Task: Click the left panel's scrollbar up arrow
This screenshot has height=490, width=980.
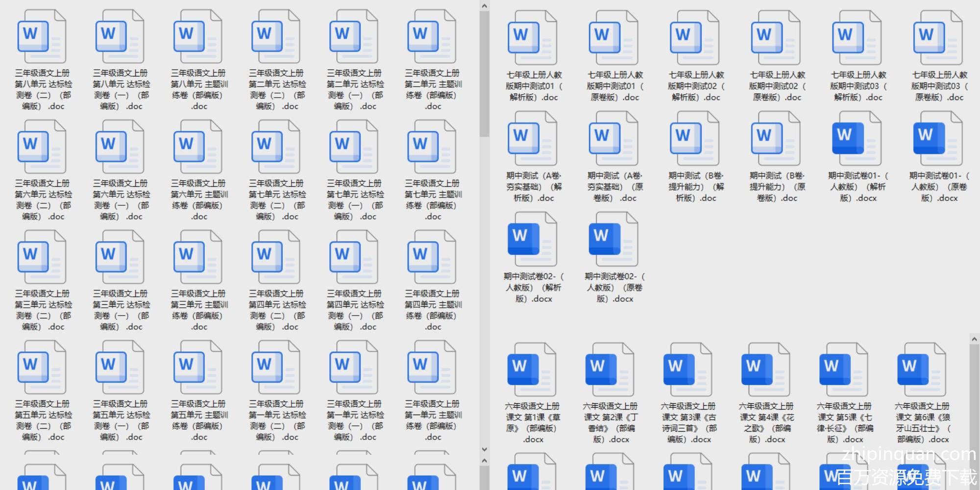Action: pyautogui.click(x=484, y=6)
